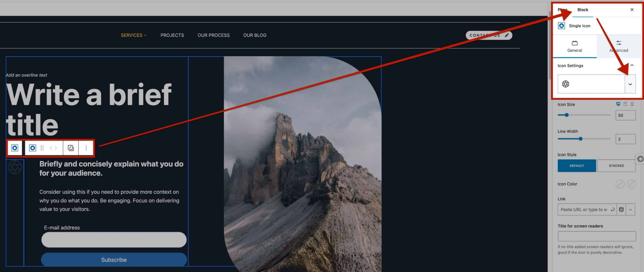The image size is (644, 272).
Task: Click the Line Width slider handle
Action: pos(581,139)
